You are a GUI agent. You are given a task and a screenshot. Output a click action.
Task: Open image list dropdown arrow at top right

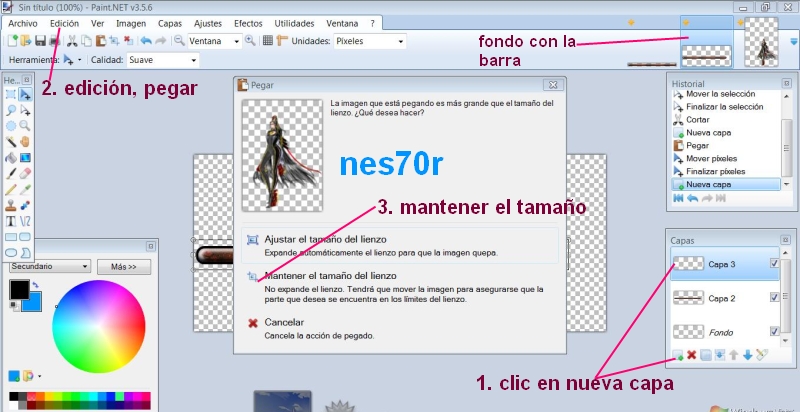(x=793, y=41)
